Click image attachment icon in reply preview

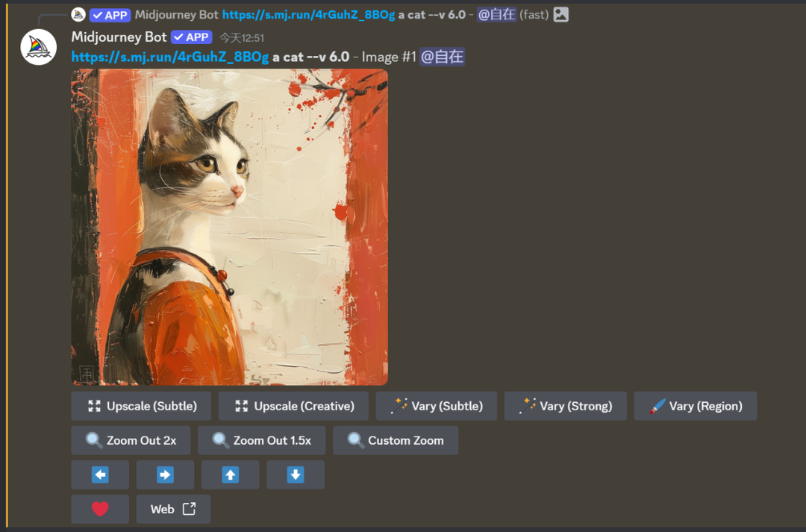561,14
